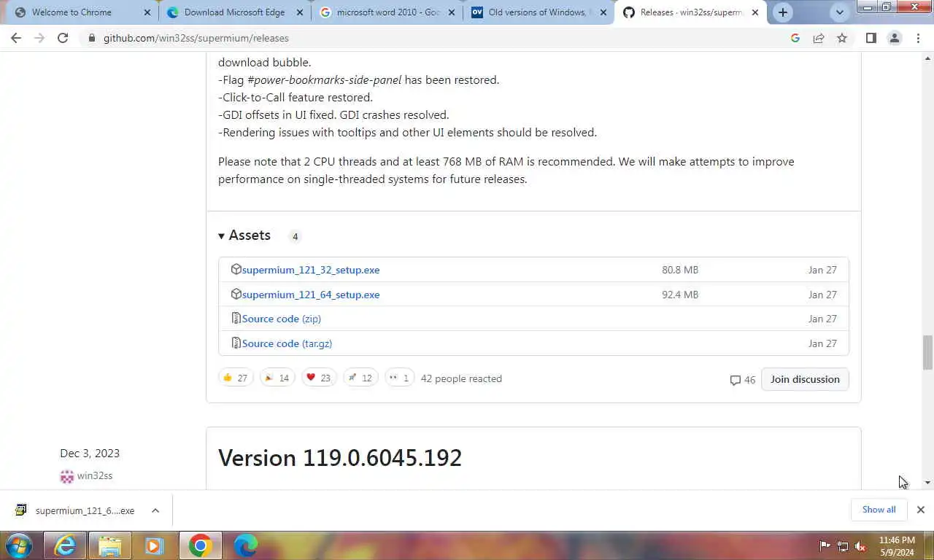
Task: Open the Windows Start menu
Action: click(18, 545)
